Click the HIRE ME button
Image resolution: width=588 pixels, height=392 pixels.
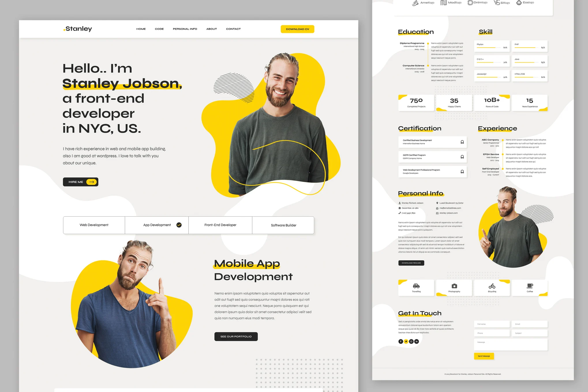tap(80, 182)
